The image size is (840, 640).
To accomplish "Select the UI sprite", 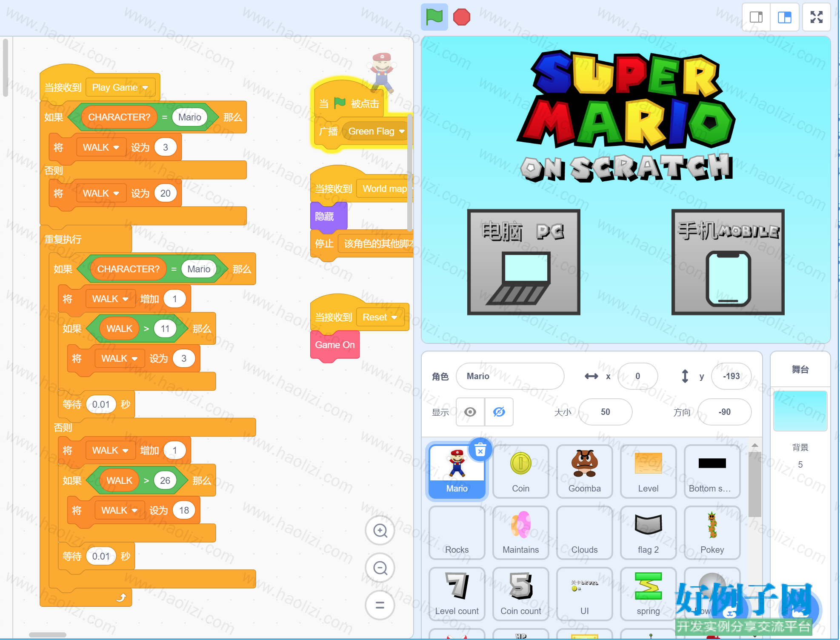I will click(584, 594).
